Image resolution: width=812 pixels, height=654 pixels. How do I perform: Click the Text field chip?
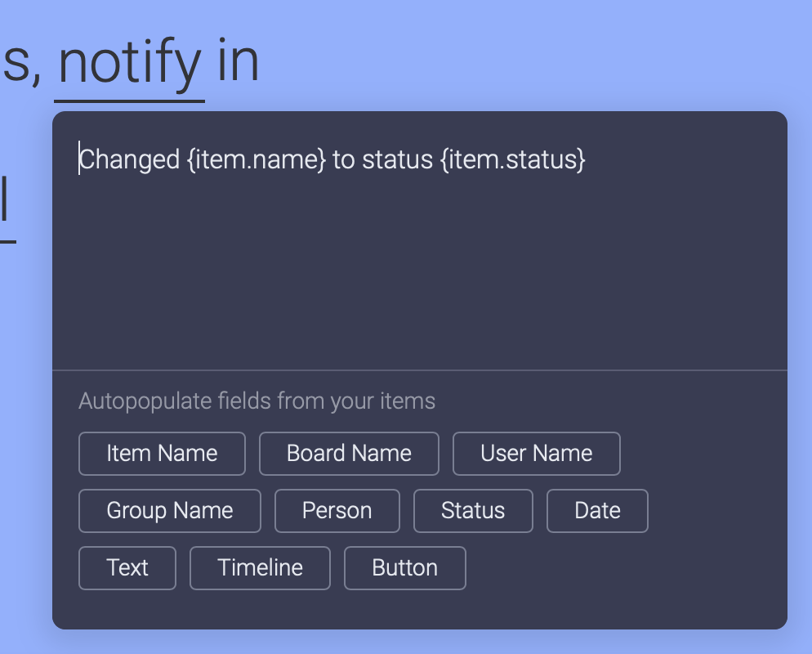click(x=127, y=568)
